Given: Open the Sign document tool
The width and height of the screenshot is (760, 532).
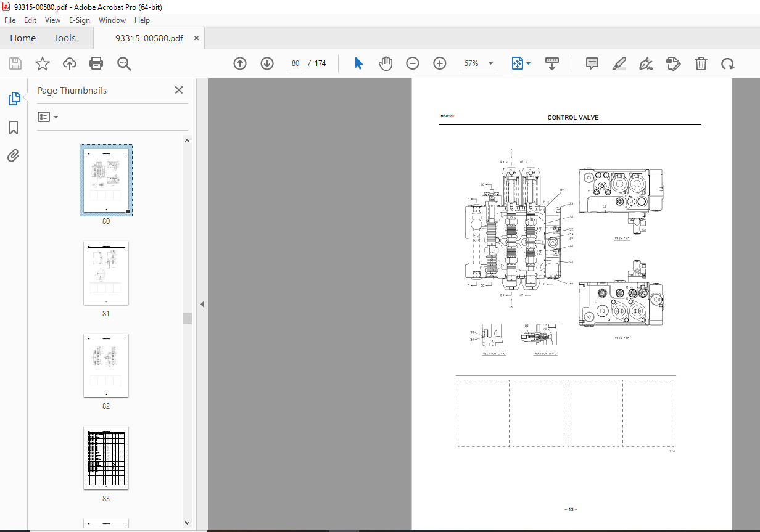Looking at the screenshot, I should click(646, 63).
